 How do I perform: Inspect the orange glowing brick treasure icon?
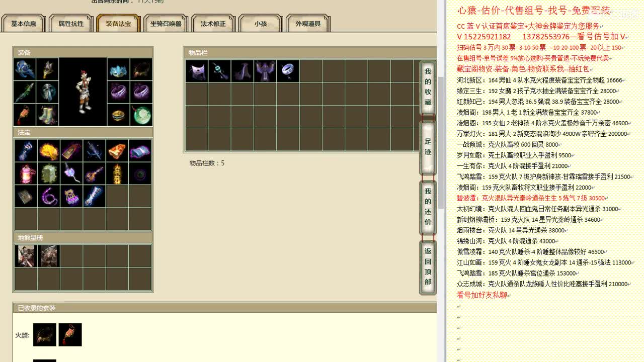[x=117, y=150]
